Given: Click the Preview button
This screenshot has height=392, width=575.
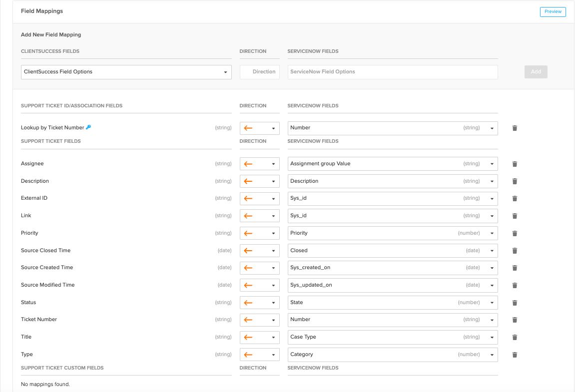Looking at the screenshot, I should coord(553,11).
